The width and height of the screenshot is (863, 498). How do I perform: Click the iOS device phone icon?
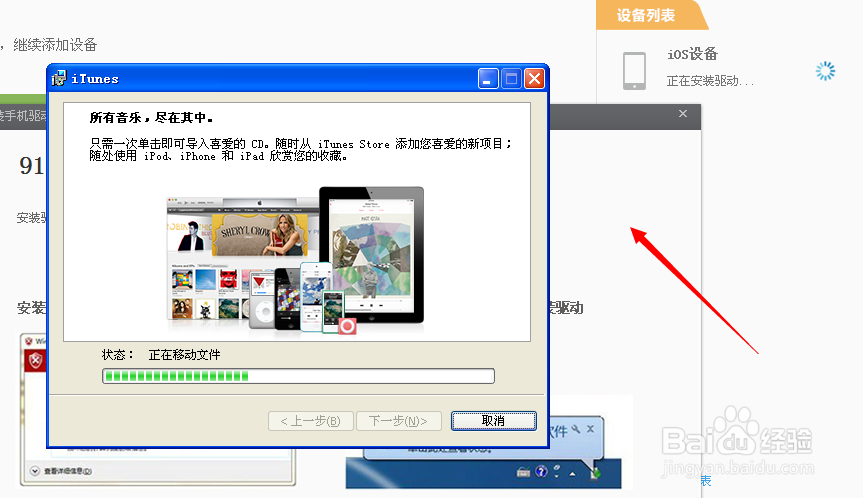(x=634, y=70)
